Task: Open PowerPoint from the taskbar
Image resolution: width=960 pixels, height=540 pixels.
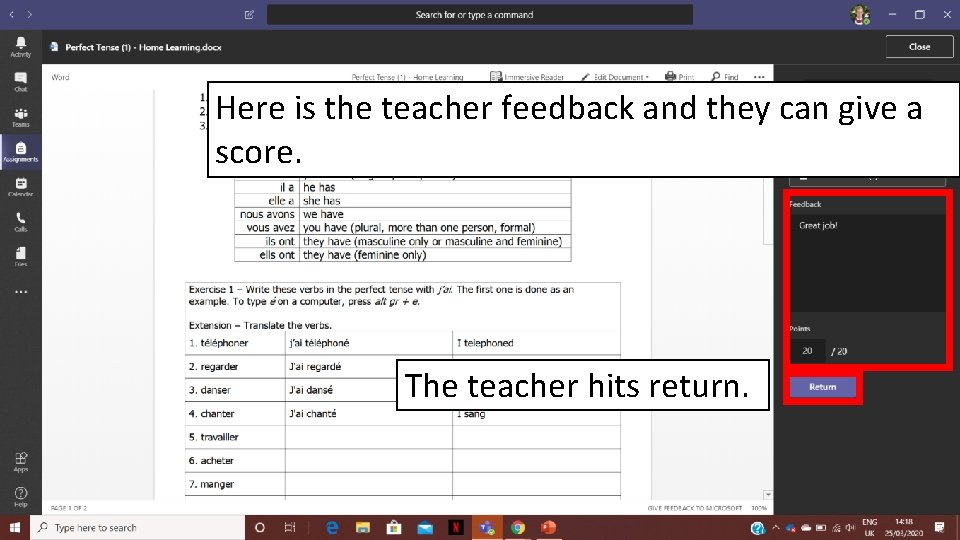Action: point(549,527)
